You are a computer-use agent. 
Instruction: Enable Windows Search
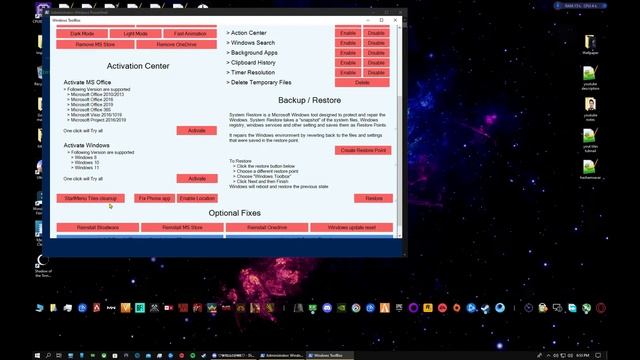(348, 43)
